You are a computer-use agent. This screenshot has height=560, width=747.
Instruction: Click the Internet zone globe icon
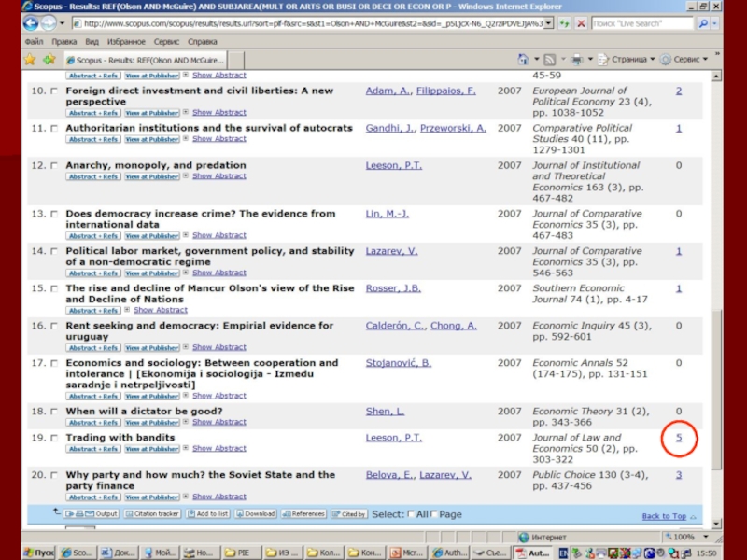[524, 538]
